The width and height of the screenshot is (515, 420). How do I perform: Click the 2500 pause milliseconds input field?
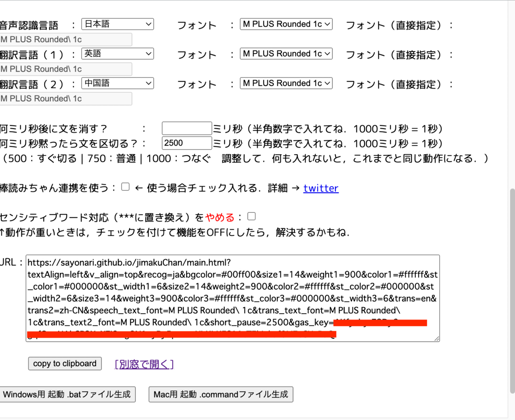click(x=187, y=143)
